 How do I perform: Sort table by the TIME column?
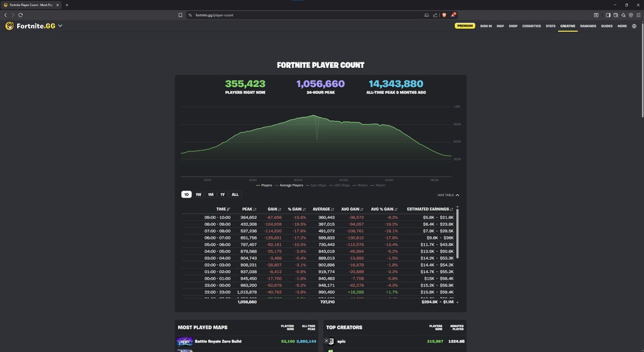pos(223,209)
